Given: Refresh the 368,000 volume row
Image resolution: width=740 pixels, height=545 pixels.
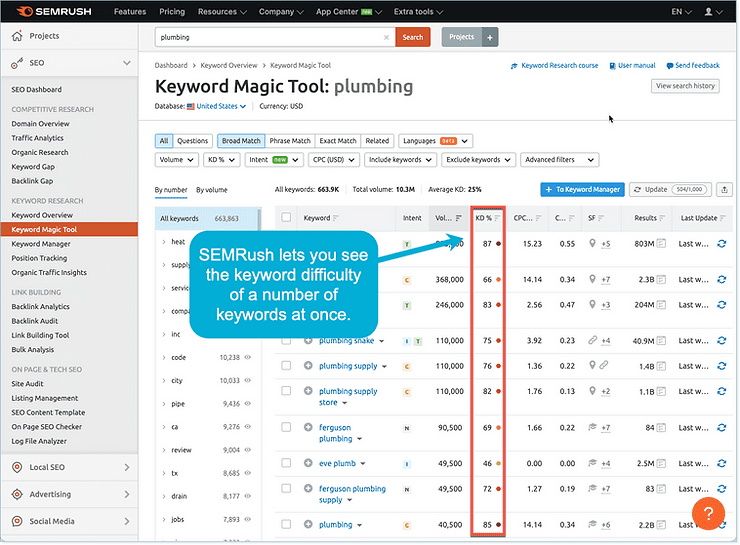Looking at the screenshot, I should [722, 280].
